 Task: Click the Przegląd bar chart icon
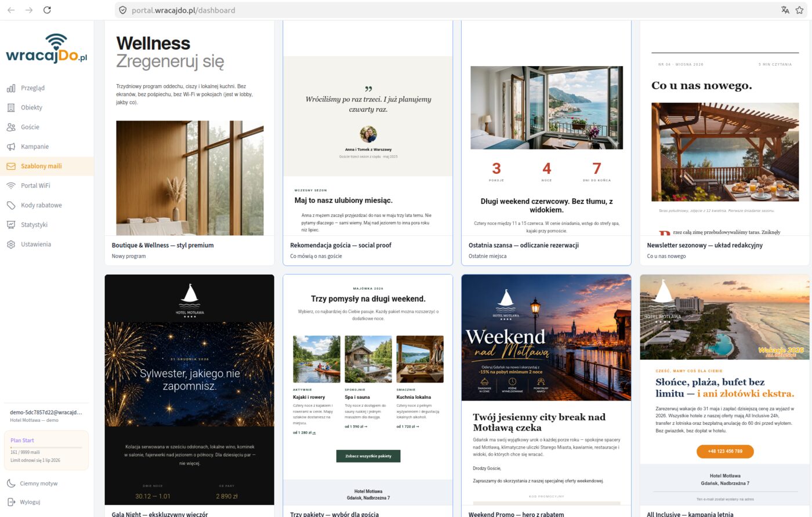(11, 88)
